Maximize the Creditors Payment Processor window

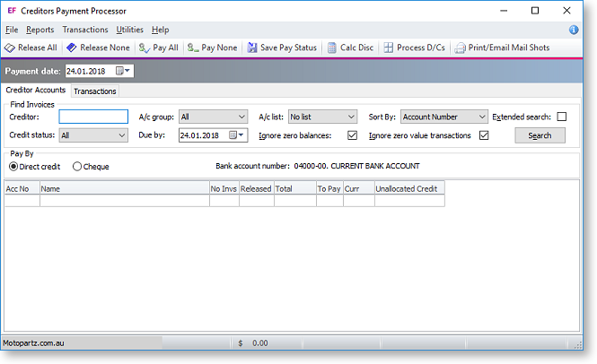coord(535,11)
